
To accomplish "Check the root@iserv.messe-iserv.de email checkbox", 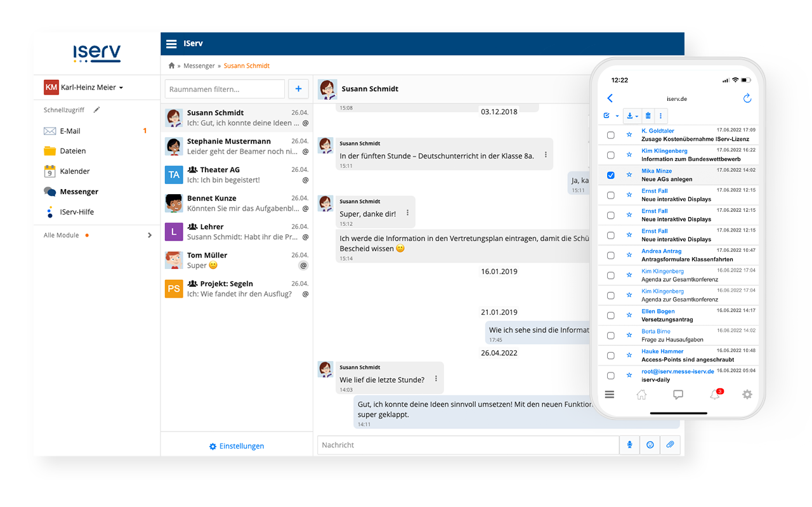I will (611, 376).
